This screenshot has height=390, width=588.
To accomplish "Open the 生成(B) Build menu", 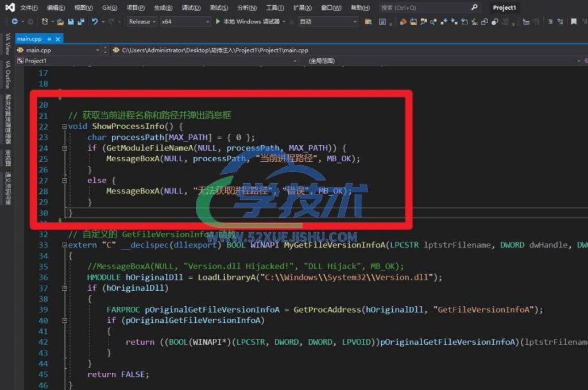I will coord(164,7).
